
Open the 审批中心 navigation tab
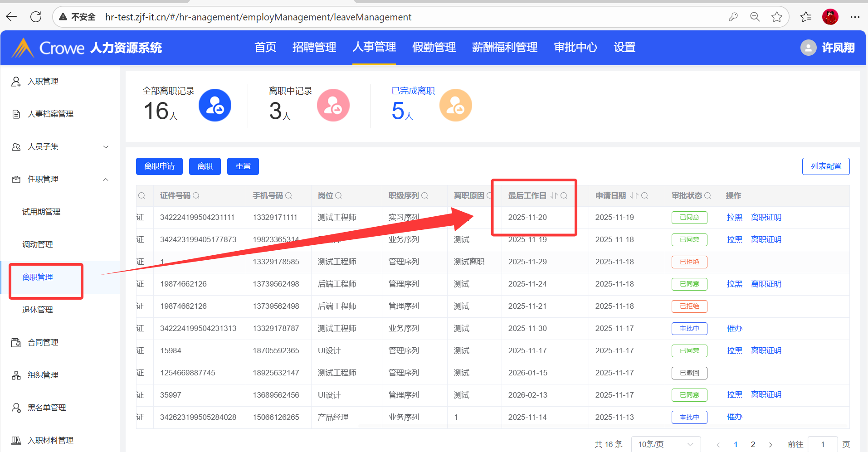[x=575, y=47]
